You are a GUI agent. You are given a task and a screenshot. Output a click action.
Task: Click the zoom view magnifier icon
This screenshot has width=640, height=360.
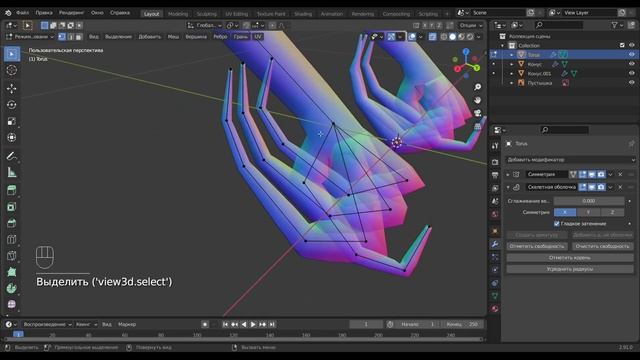(x=477, y=87)
